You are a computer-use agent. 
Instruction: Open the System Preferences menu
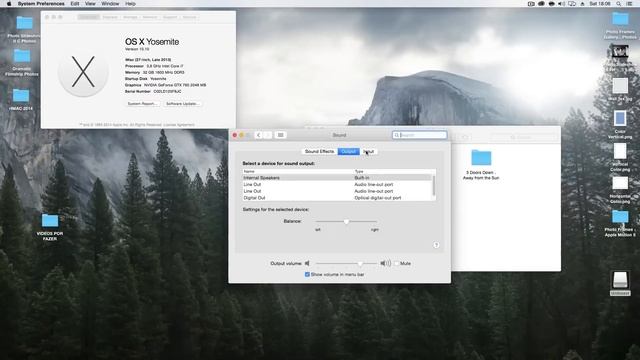41,4
